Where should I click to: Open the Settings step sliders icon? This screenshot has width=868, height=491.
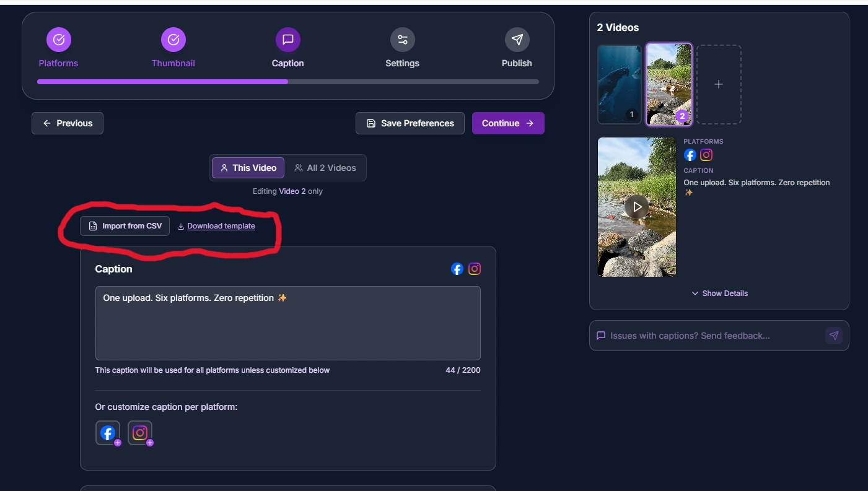tap(403, 40)
